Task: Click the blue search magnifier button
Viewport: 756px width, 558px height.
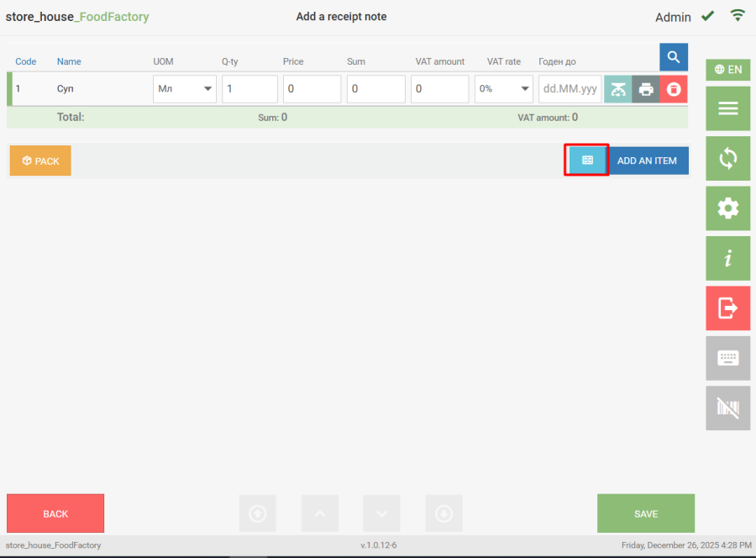Action: click(673, 57)
